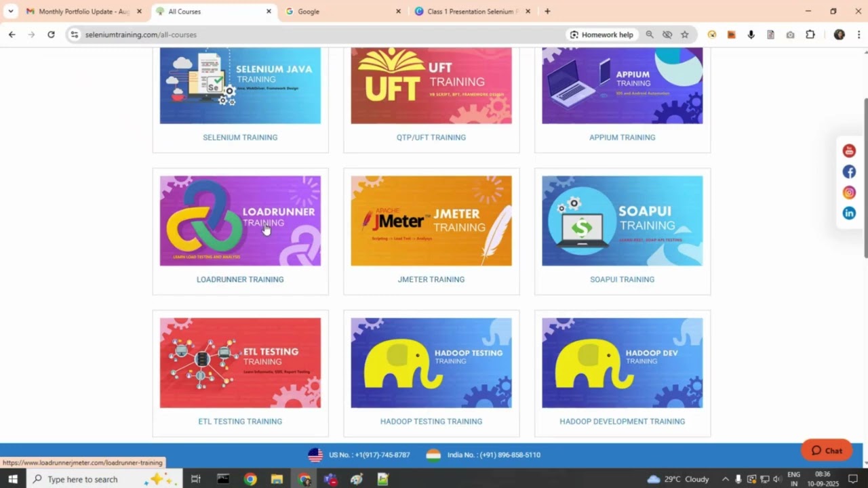This screenshot has height=488, width=868.
Task: Click the Hadoop Testing banner image
Action: click(431, 363)
